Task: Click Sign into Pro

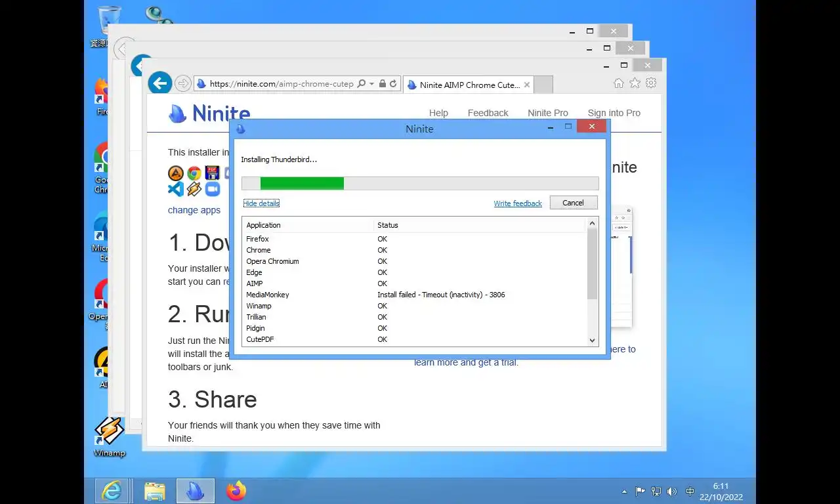Action: (614, 113)
